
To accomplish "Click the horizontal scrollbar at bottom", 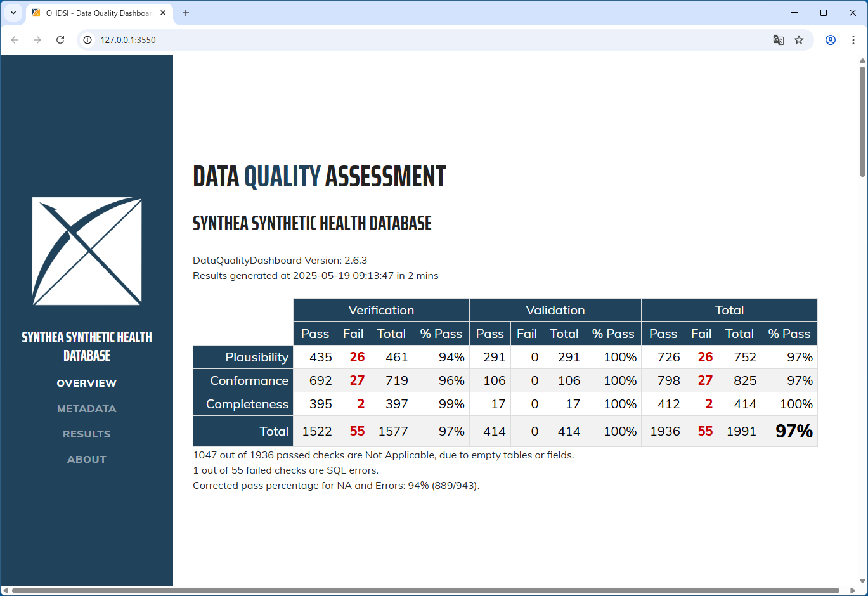I will pos(425,591).
